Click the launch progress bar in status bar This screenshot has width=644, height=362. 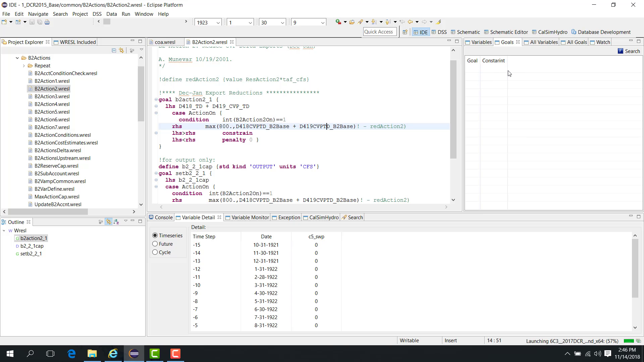[629, 341]
